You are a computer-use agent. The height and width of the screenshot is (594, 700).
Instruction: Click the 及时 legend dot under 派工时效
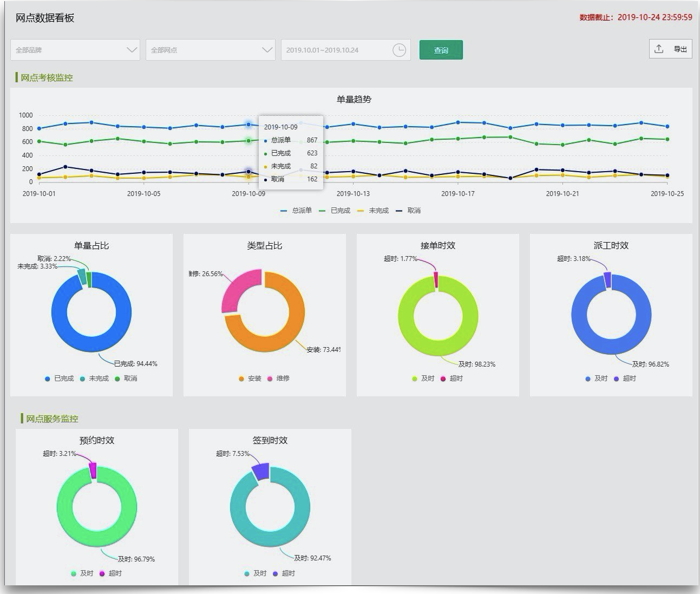point(588,378)
